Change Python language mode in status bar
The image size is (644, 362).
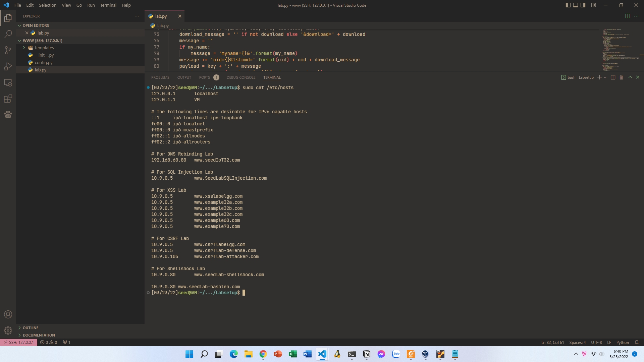pos(623,342)
